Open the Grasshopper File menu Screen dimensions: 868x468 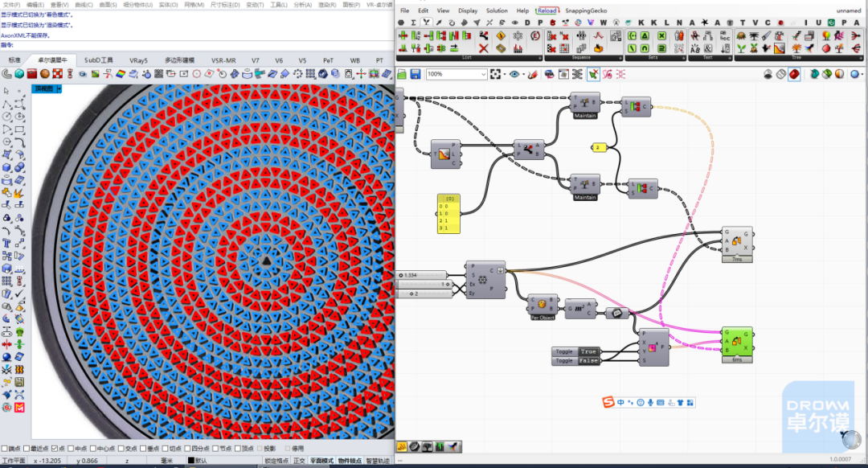point(404,10)
